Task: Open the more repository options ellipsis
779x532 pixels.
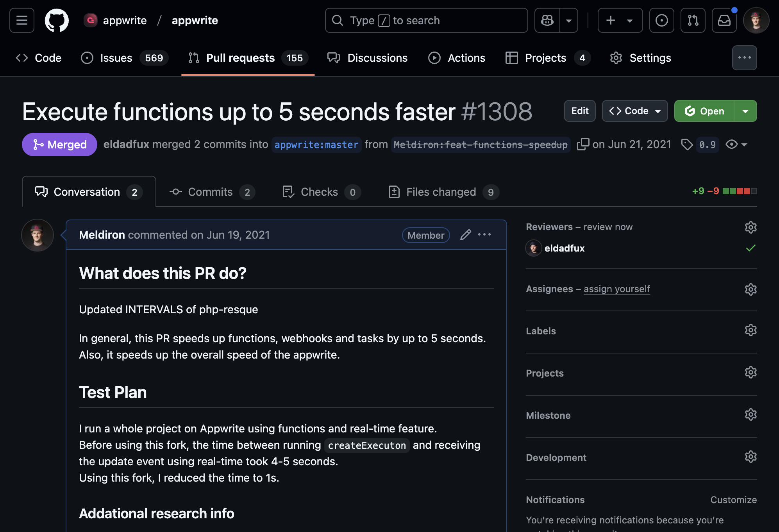Action: pyautogui.click(x=744, y=58)
